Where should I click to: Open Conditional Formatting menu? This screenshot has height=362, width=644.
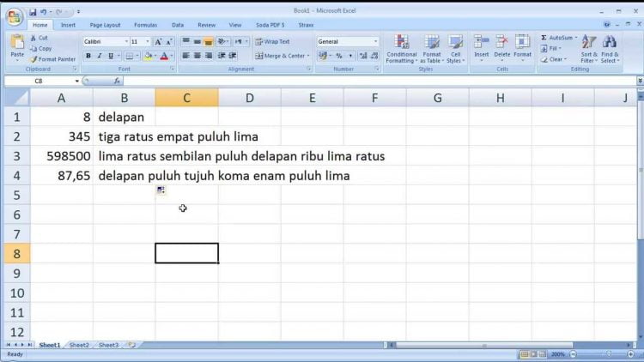[x=402, y=49]
